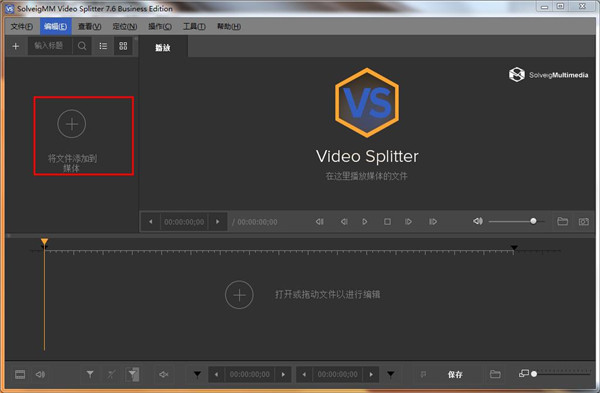Click the plus icon to add media
Screen dimensions: 600x393
pyautogui.click(x=16, y=46)
